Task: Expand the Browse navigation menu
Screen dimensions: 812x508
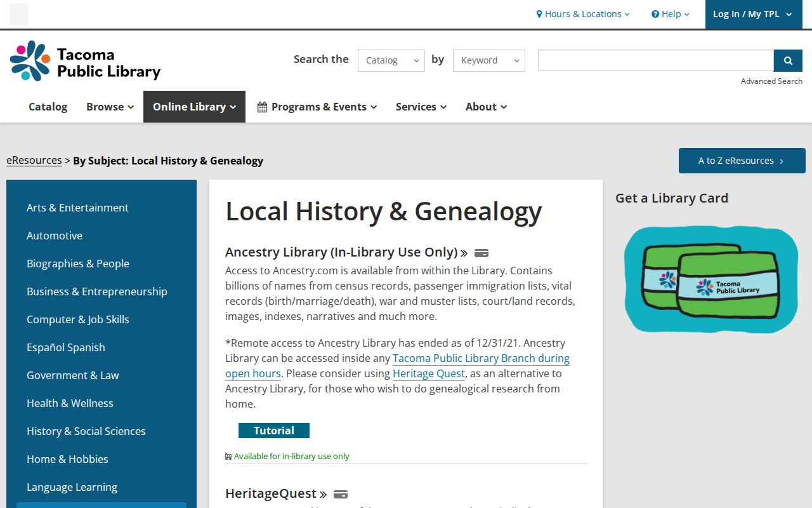Action: [110, 107]
